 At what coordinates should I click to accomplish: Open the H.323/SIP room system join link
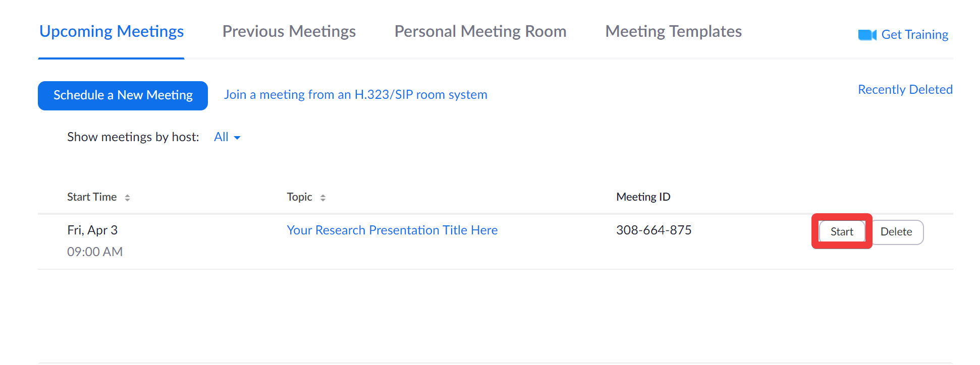coord(356,95)
